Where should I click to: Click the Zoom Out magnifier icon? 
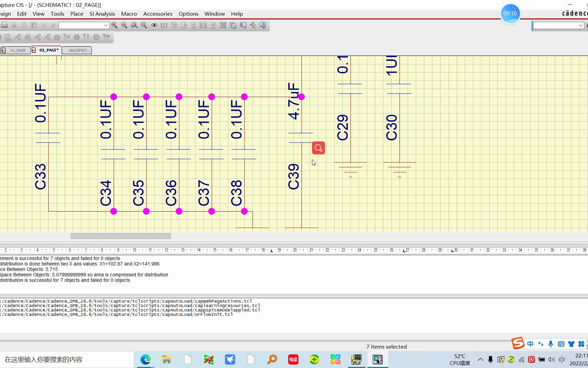[x=124, y=25]
